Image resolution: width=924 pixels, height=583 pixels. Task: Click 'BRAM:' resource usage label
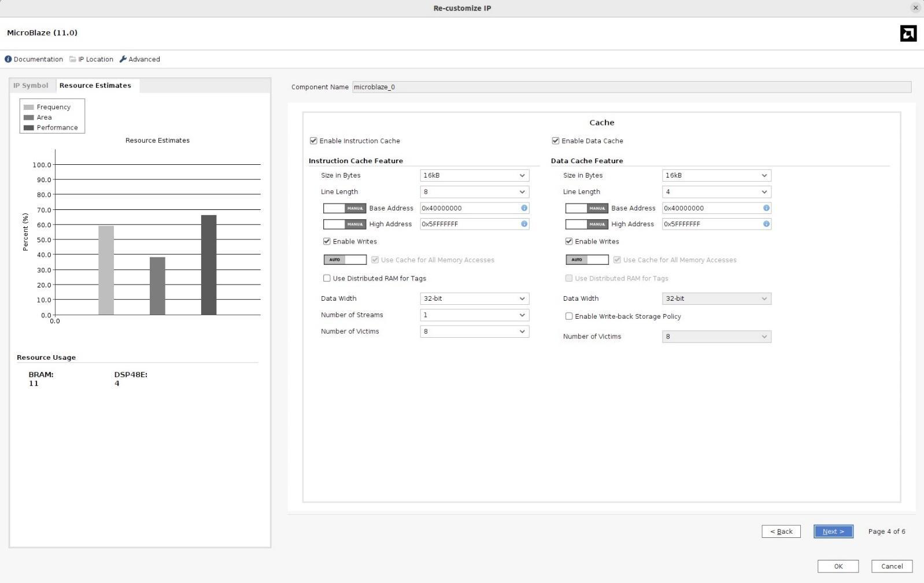tap(41, 374)
